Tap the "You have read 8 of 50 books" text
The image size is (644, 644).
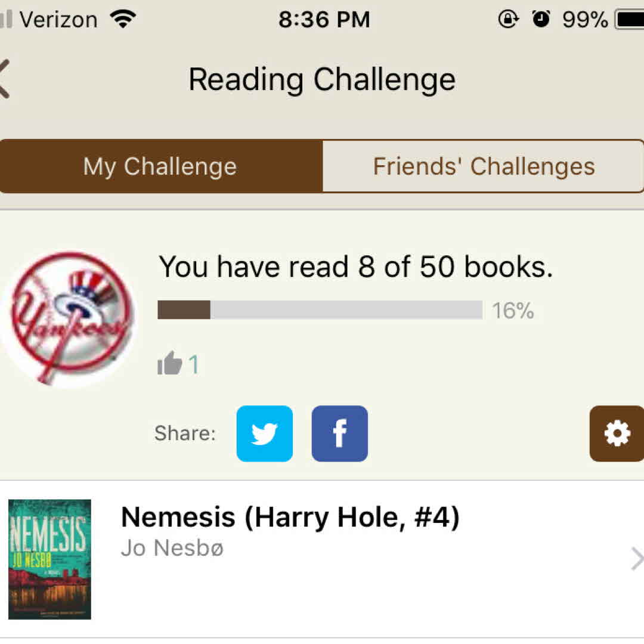click(355, 267)
